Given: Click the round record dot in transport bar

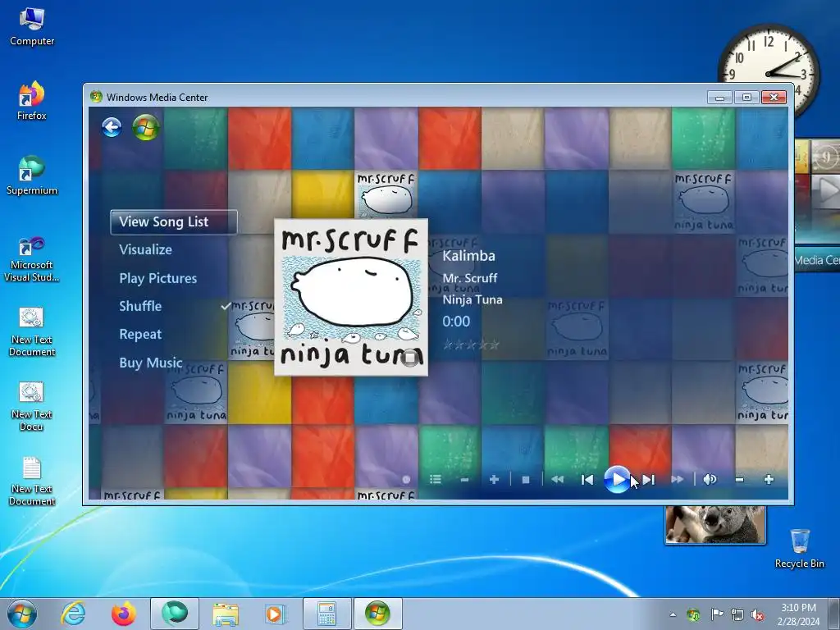Looking at the screenshot, I should pos(406,479).
